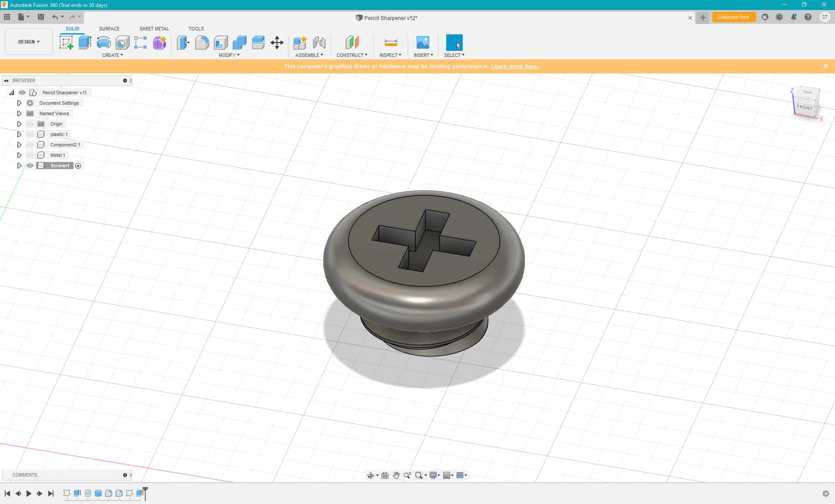Click the Offset Face tool icon

point(258,43)
